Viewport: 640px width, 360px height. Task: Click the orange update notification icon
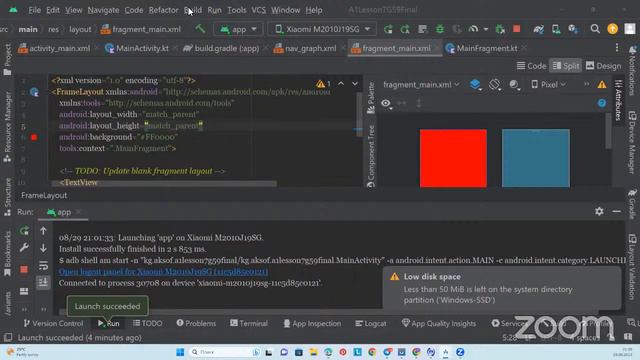(x=613, y=29)
